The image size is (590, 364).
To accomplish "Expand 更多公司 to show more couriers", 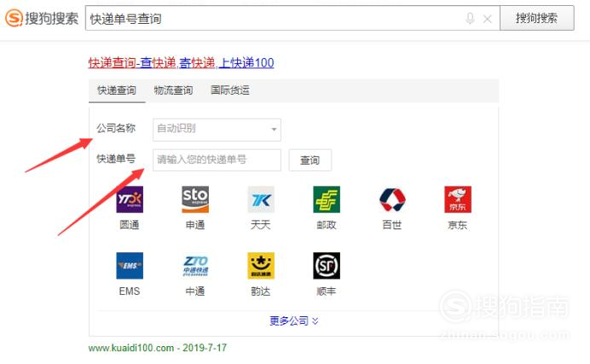I will 294,321.
